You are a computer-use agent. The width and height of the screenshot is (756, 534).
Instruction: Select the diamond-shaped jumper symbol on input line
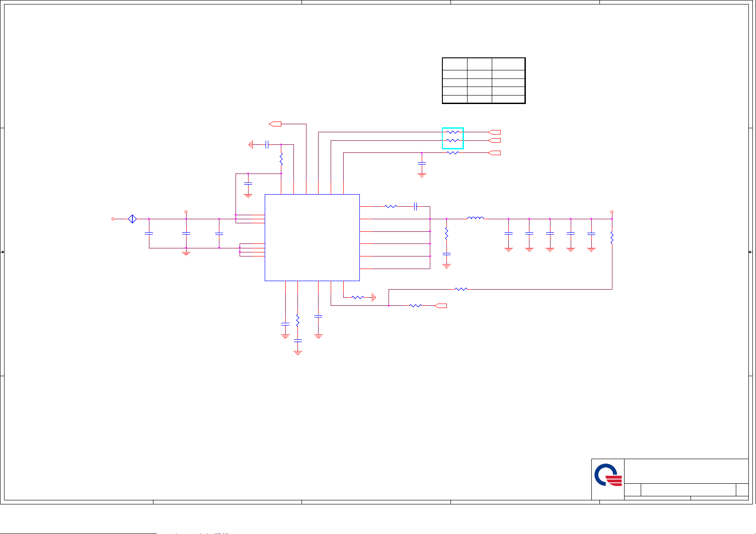pyautogui.click(x=132, y=219)
